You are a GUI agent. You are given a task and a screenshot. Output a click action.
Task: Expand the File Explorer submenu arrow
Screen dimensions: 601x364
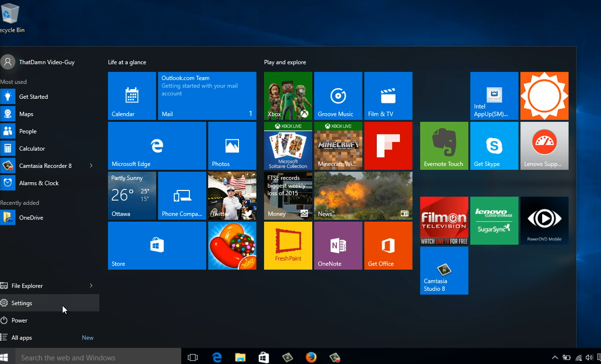pyautogui.click(x=91, y=286)
